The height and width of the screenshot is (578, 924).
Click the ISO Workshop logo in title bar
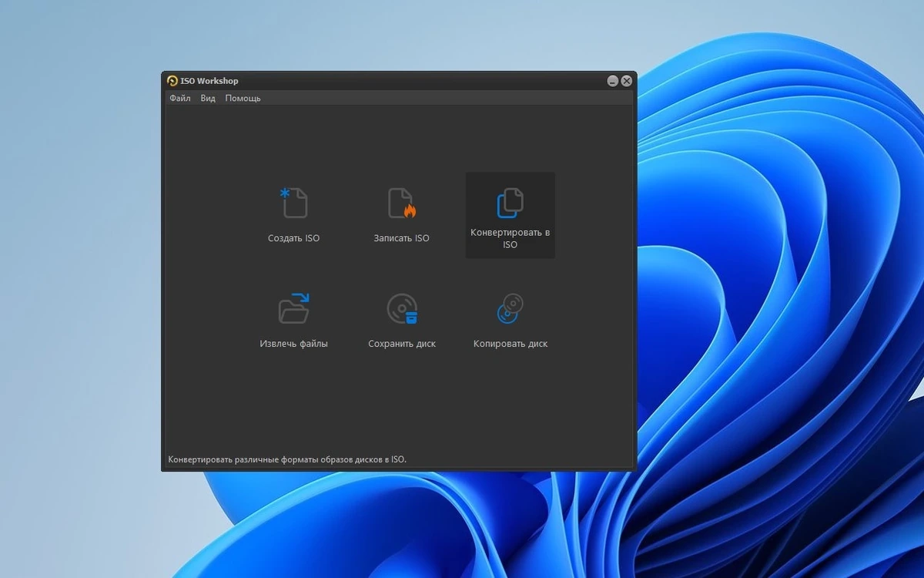click(x=172, y=81)
